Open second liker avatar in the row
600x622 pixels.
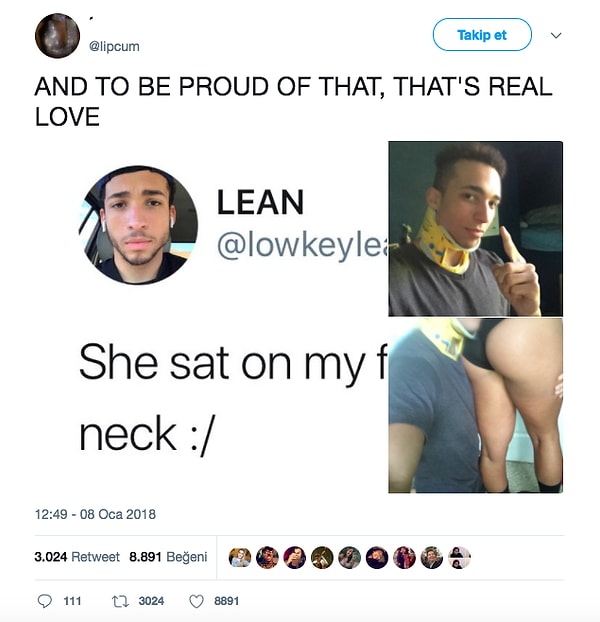click(x=267, y=557)
